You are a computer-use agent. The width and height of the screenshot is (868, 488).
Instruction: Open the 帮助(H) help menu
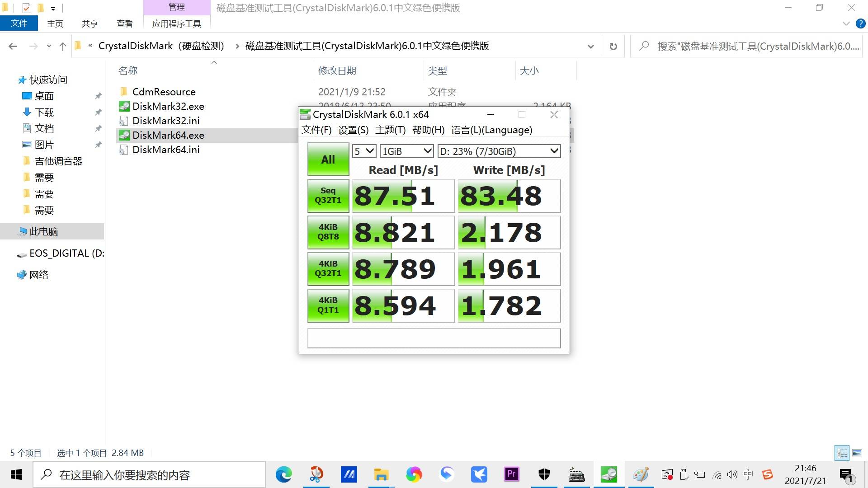(x=429, y=130)
